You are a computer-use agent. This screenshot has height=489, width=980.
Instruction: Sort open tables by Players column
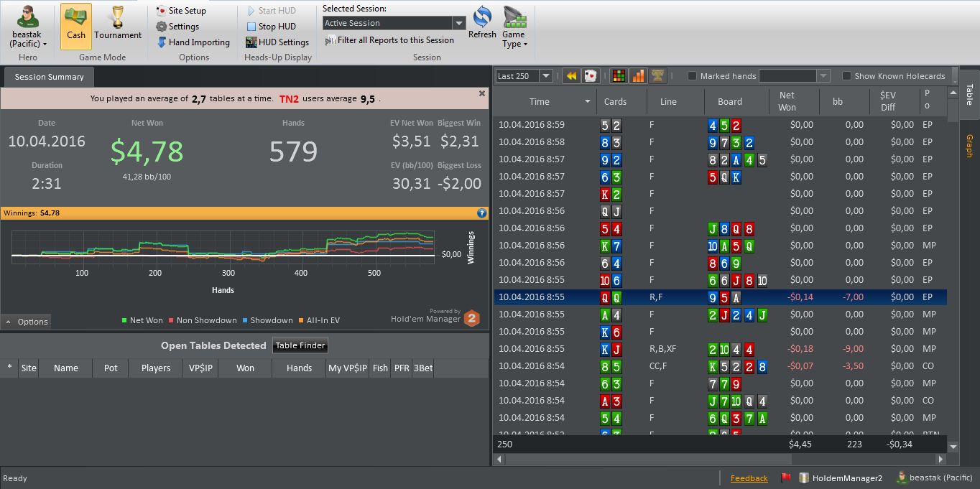click(156, 368)
